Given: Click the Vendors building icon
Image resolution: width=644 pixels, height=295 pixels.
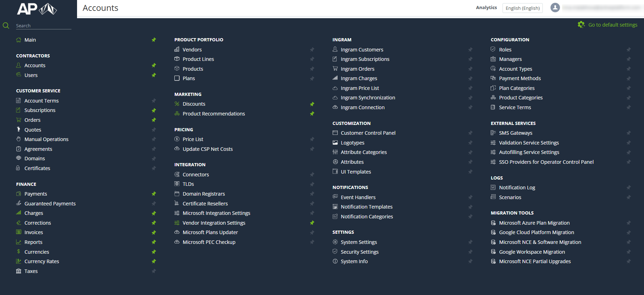Looking at the screenshot, I should point(177,49).
